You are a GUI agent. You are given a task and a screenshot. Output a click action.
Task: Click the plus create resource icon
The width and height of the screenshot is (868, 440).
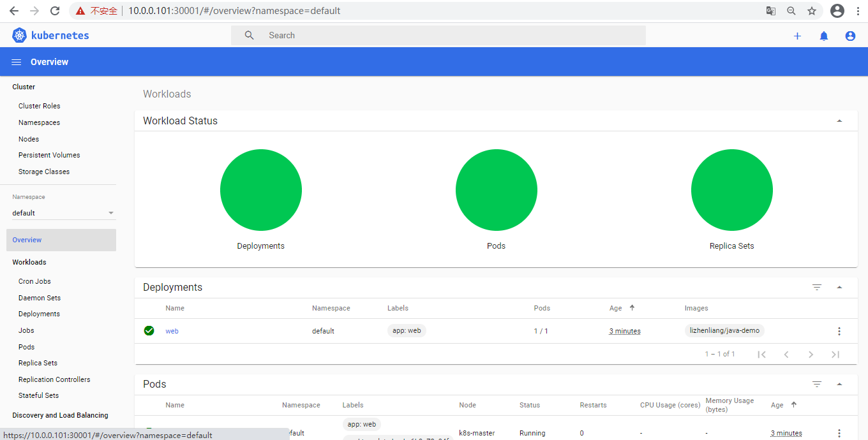point(797,36)
